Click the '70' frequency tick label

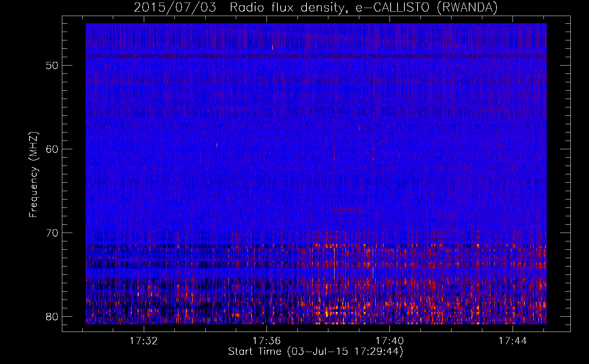[52, 233]
